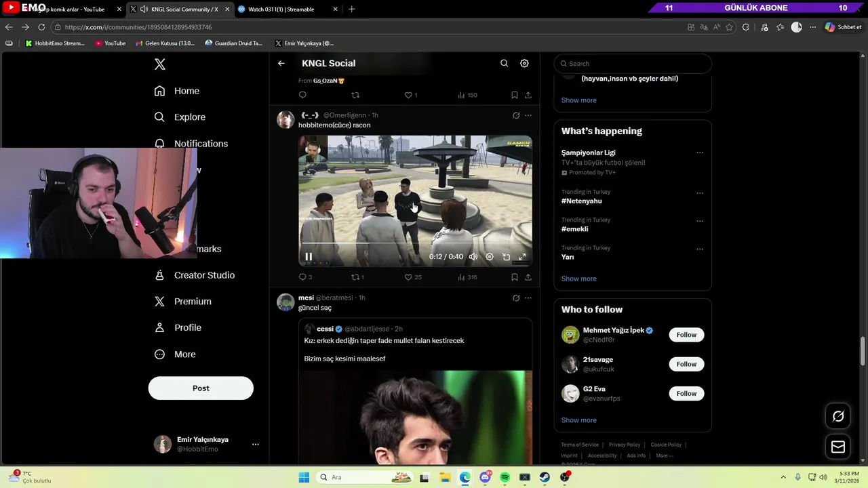Open options for the Yarı trend
Viewport: 868px width, 488px height.
click(x=700, y=249)
